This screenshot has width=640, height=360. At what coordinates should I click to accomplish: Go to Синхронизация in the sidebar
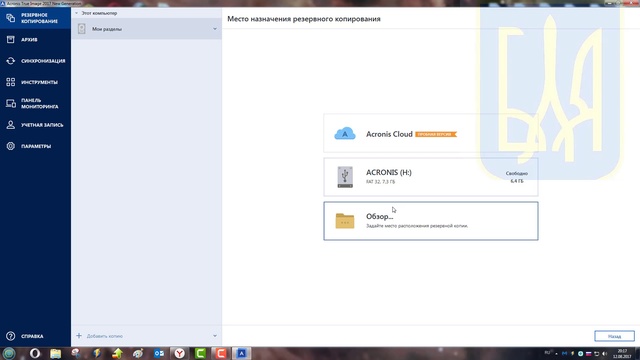[x=35, y=61]
